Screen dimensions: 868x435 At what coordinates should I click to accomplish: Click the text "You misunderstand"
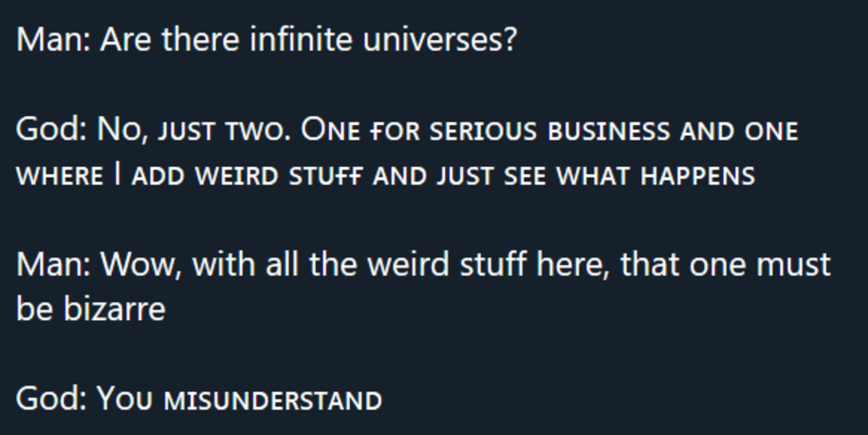tap(239, 399)
